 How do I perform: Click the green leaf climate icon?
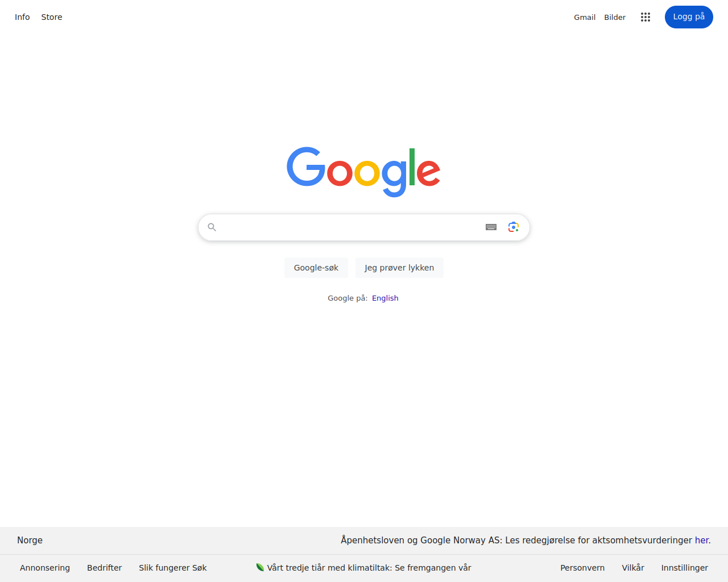click(x=260, y=567)
